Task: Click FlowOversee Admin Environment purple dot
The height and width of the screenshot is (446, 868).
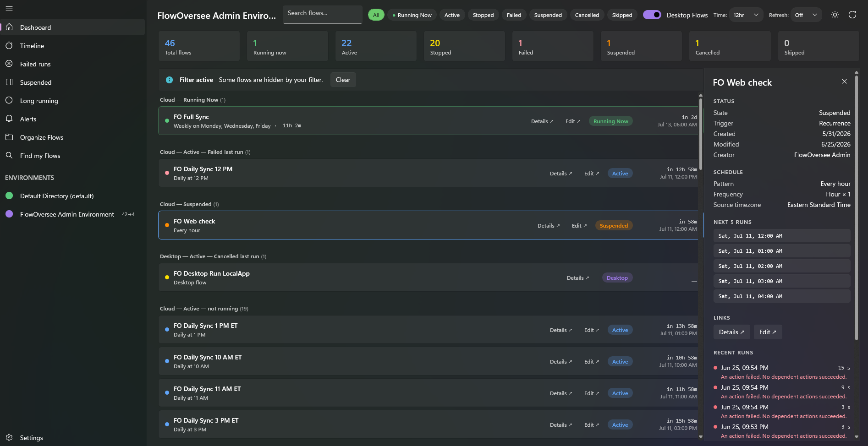Action: [9, 214]
